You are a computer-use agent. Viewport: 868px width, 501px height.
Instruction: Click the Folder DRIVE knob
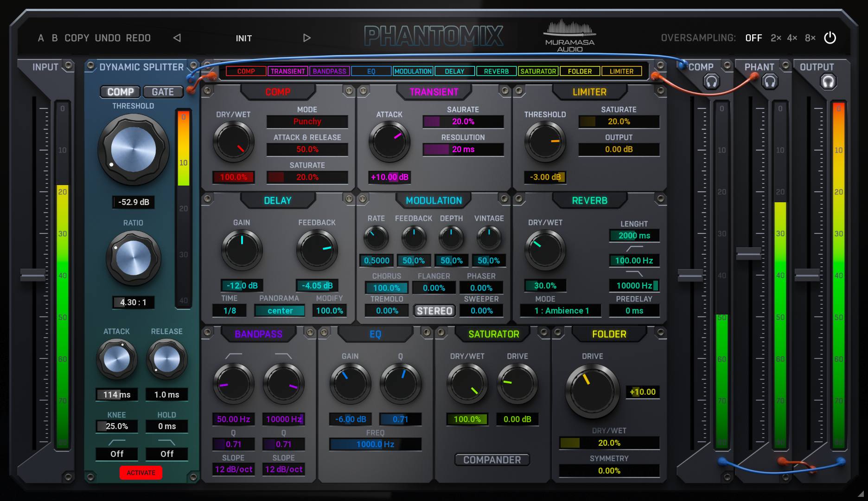pos(593,391)
